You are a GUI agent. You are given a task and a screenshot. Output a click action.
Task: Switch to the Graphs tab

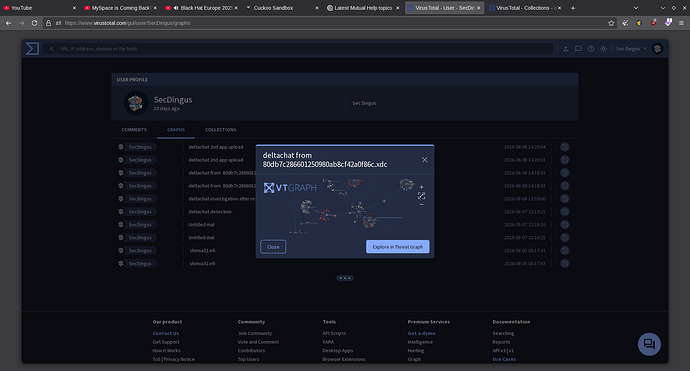coord(176,130)
